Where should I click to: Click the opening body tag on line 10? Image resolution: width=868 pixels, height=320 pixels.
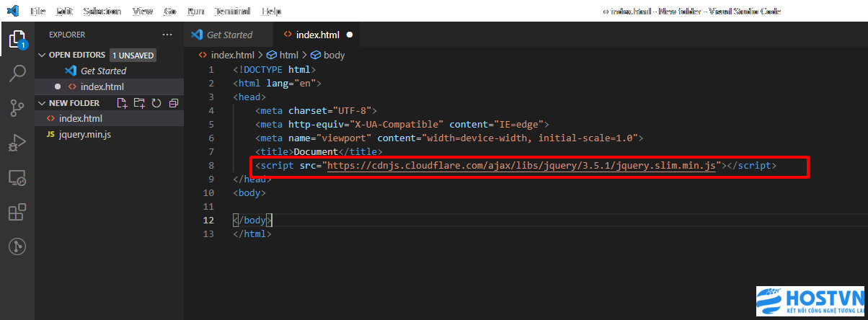(249, 193)
